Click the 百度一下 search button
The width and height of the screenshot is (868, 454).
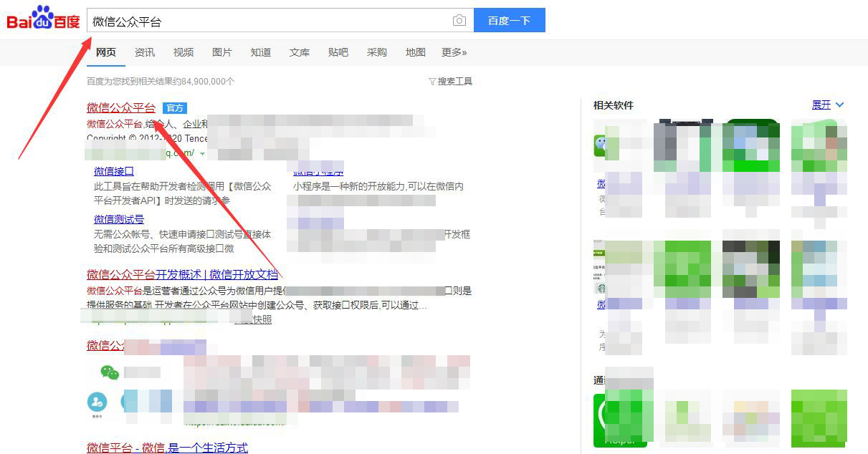(510, 21)
